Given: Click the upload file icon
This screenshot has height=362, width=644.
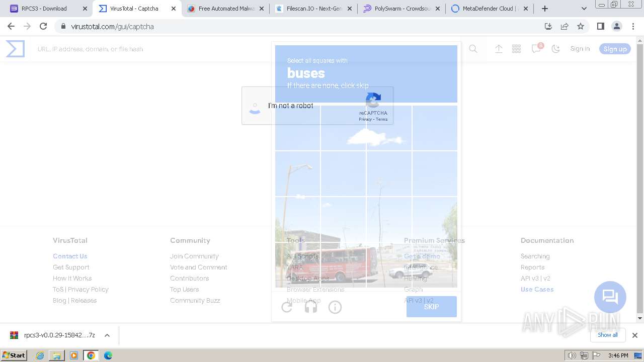Looking at the screenshot, I should point(499,49).
